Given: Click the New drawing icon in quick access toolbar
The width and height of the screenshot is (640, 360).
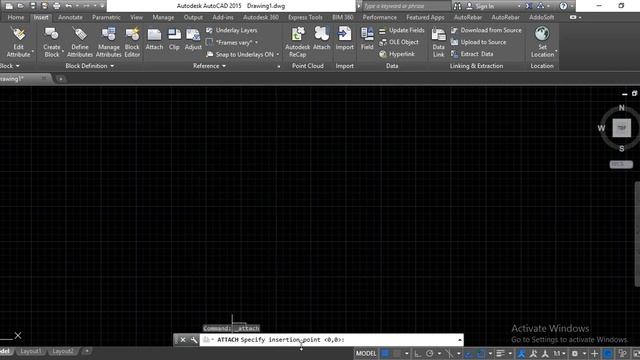Looking at the screenshot, I should pos(9,6).
